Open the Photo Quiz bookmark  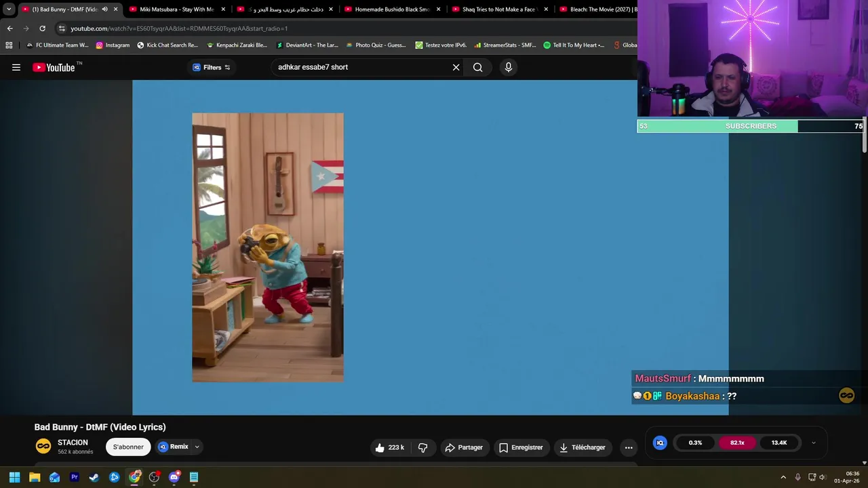pos(376,45)
